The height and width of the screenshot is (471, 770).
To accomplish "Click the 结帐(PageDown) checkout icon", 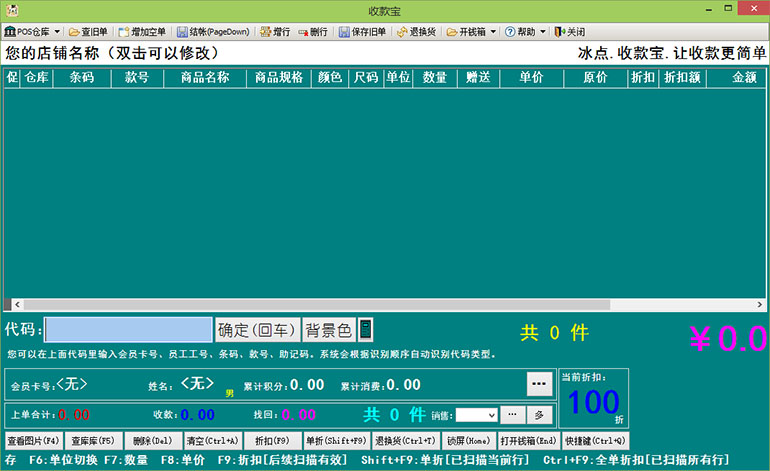I will point(212,32).
